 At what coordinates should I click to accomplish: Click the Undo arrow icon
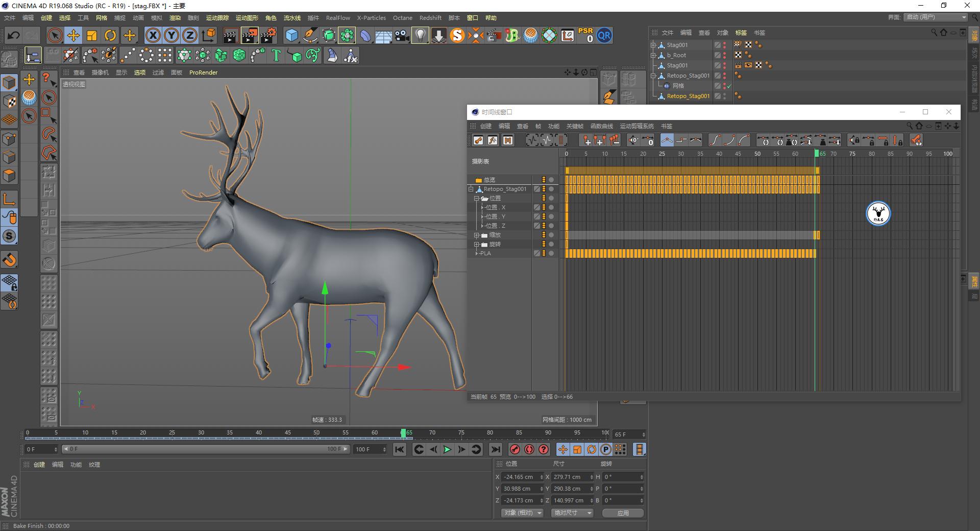click(14, 35)
